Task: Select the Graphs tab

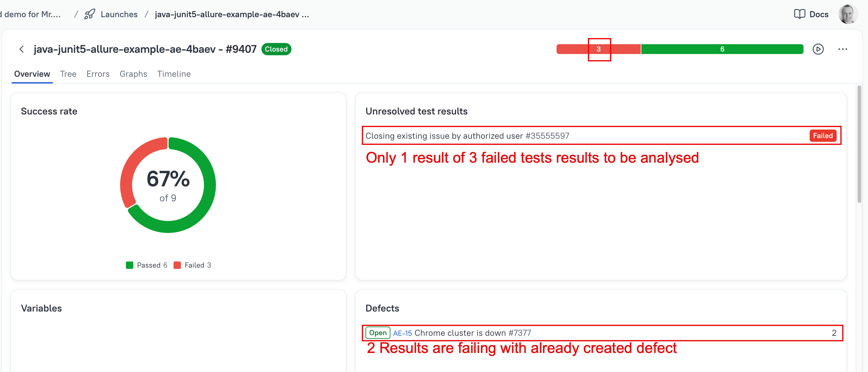Action: click(133, 74)
